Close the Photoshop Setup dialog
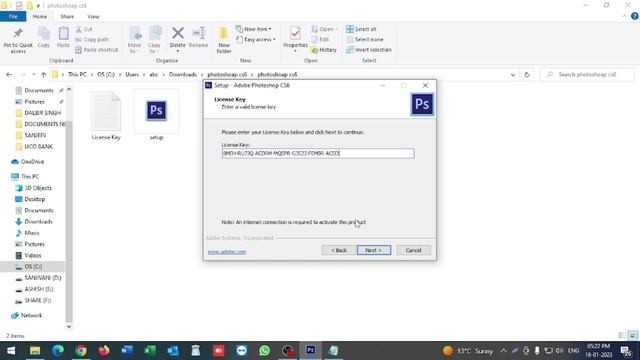Image resolution: width=640 pixels, height=360 pixels. coord(425,85)
